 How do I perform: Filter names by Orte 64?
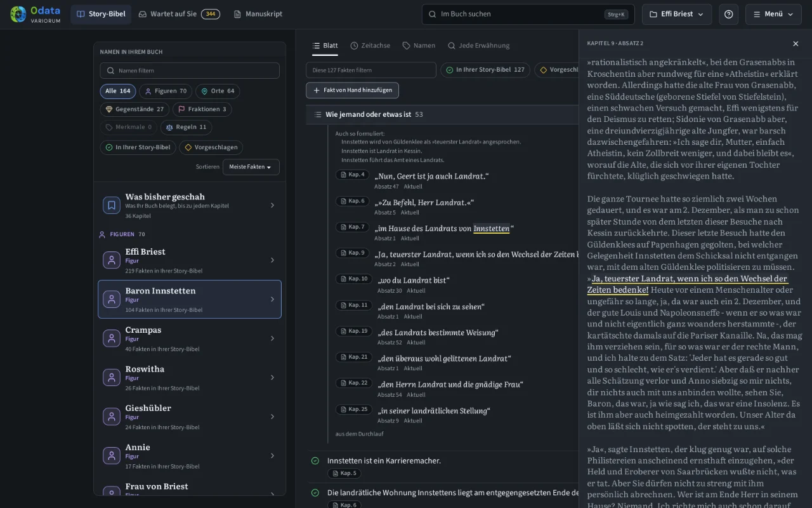(x=218, y=91)
